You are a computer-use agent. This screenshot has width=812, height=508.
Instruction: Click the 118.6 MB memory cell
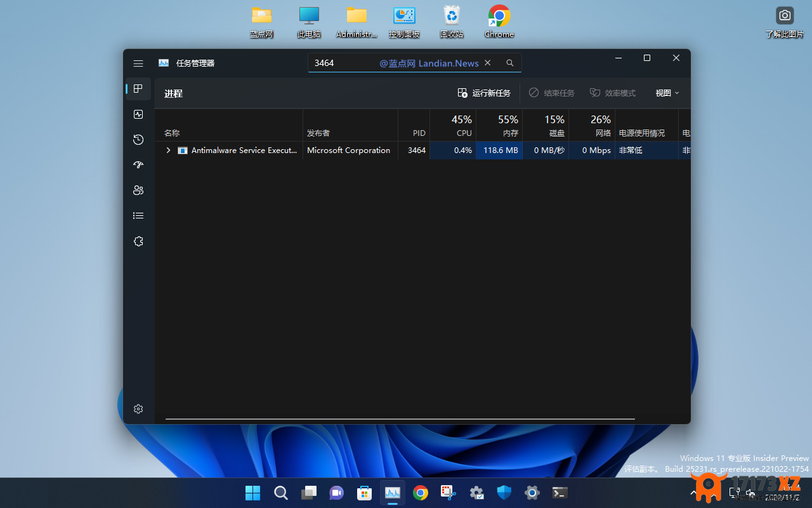[x=499, y=150]
